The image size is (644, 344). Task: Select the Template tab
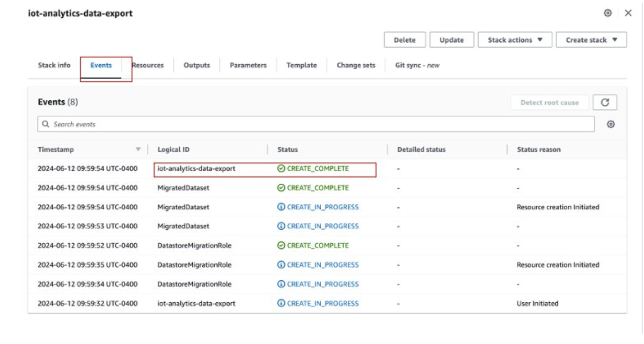point(301,66)
